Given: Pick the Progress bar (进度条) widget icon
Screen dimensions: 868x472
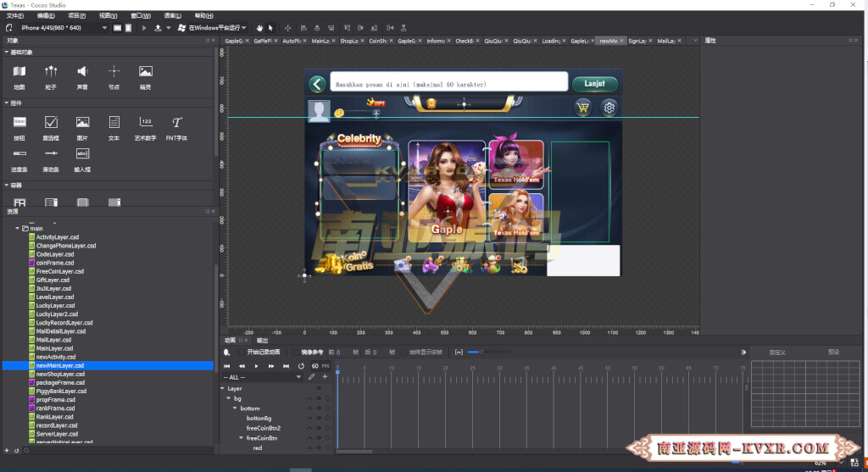Looking at the screenshot, I should (19, 153).
